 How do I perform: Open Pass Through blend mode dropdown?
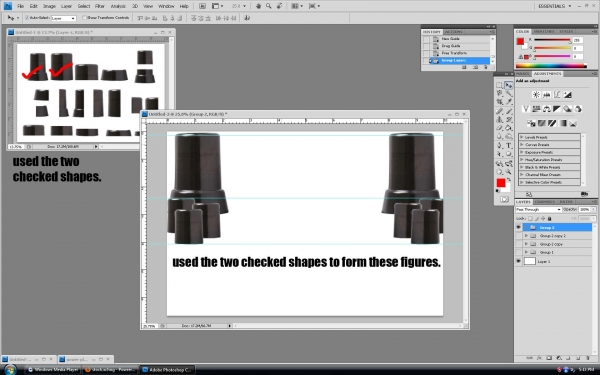538,210
